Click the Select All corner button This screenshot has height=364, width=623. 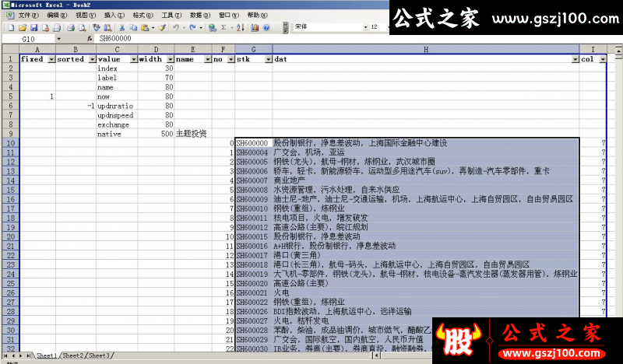[x=11, y=49]
